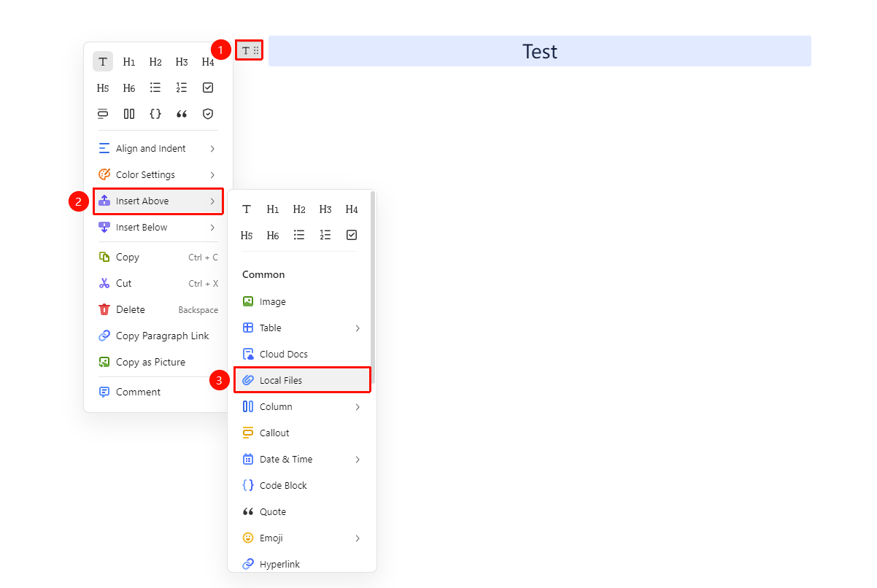Choose bulleted list icon in the block menu
Viewport: 877px width, 588px height.
155,88
